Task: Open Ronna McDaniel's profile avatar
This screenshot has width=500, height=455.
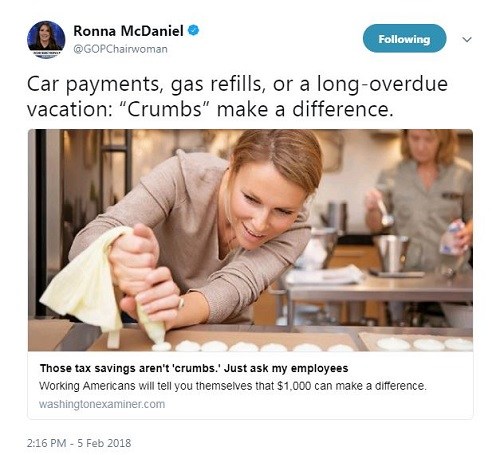Action: tap(46, 40)
